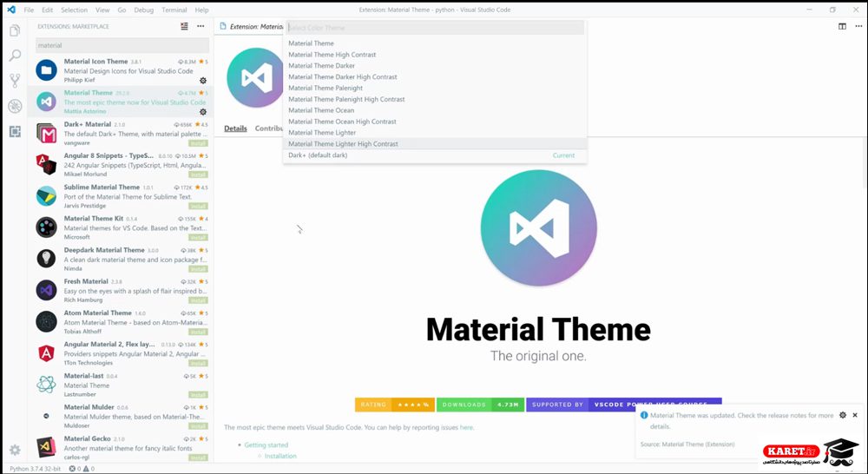The height and width of the screenshot is (474, 868).
Task: Dismiss the Material Theme updated notification
Action: coord(855,415)
